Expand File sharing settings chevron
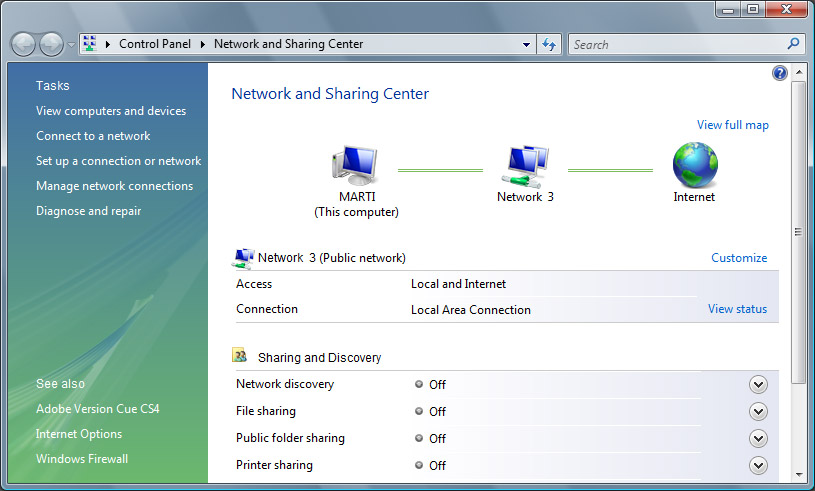Viewport: 815px width, 491px height. tap(758, 412)
